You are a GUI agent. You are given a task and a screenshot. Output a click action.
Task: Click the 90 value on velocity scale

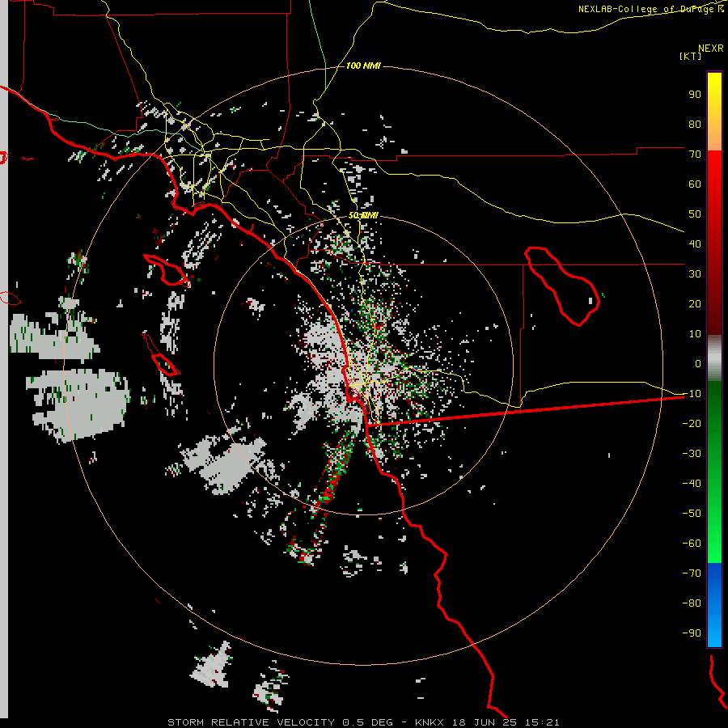(x=695, y=95)
